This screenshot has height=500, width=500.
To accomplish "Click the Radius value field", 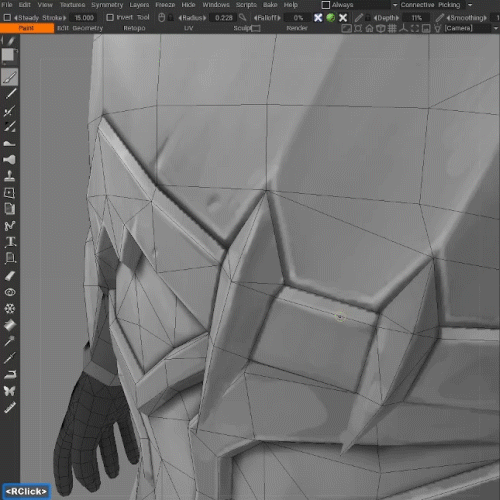I will click(223, 18).
